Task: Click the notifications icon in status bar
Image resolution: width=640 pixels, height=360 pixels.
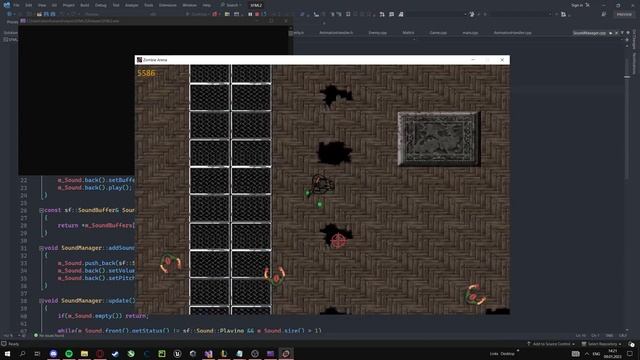Action: [x=631, y=344]
